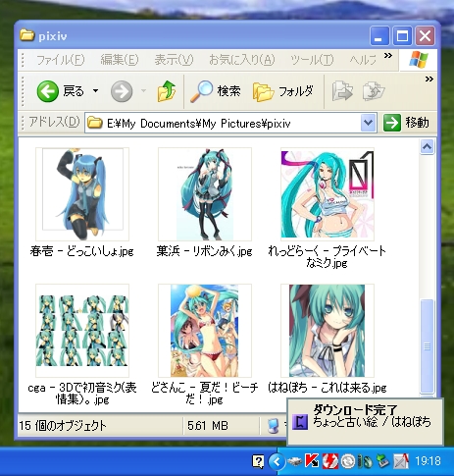The image size is (454, 476).
Task: Select thumbnail れっどらーく - プライベートなミク.jpg
Action: point(328,194)
